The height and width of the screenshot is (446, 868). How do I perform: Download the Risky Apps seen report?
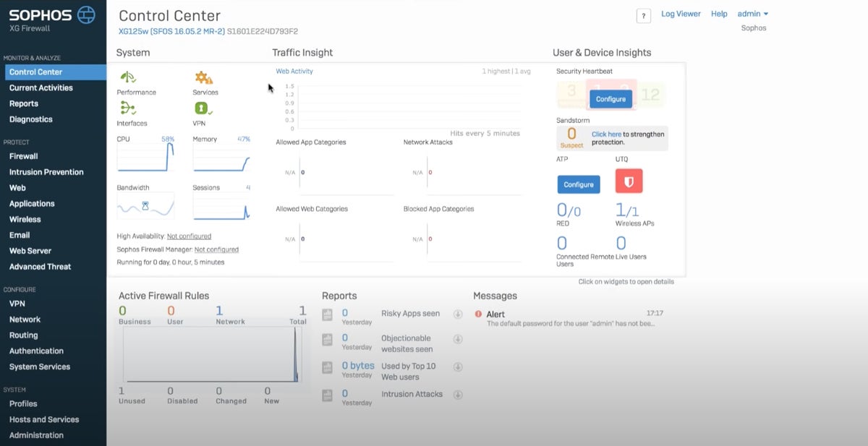coord(458,314)
